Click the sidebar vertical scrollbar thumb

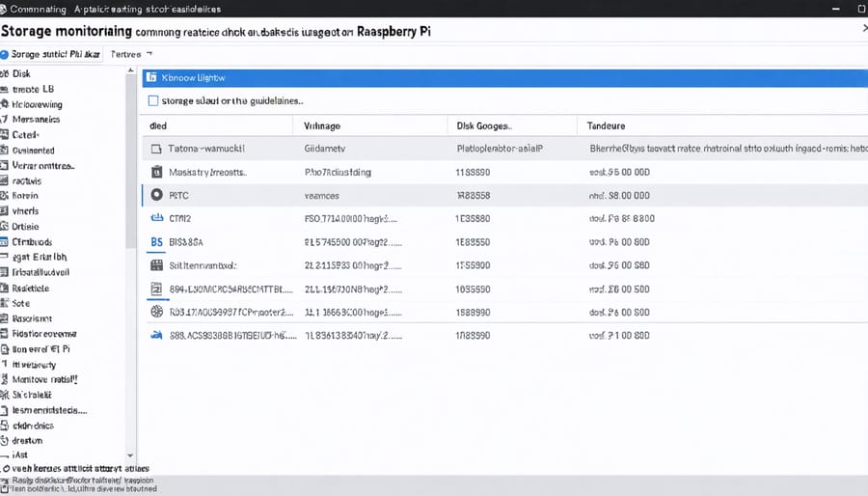(130, 162)
